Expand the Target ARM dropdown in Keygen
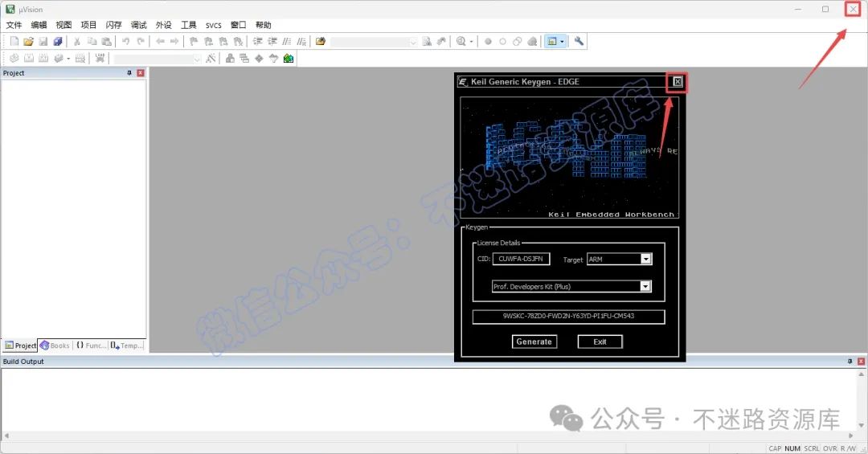Screen dimensions: 868x454 (x=645, y=259)
